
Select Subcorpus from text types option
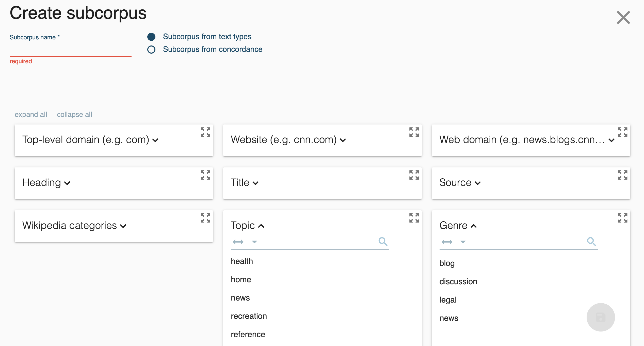[151, 37]
